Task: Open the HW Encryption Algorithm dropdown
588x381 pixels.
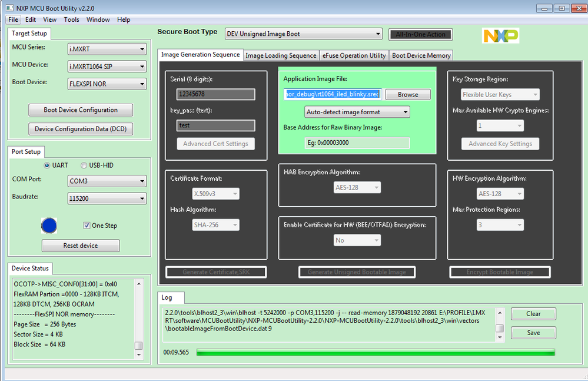Action: click(x=500, y=194)
